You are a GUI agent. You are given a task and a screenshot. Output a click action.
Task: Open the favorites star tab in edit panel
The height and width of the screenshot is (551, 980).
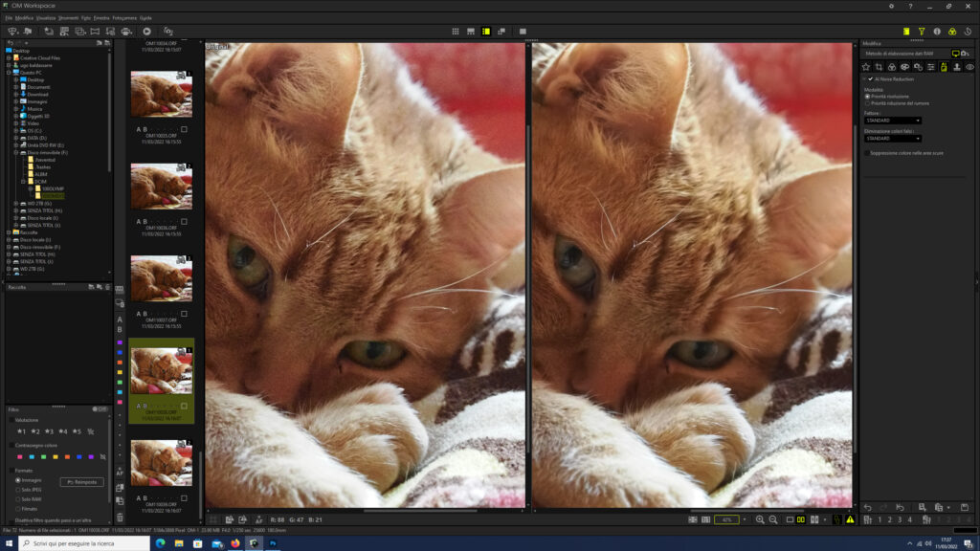tap(865, 67)
